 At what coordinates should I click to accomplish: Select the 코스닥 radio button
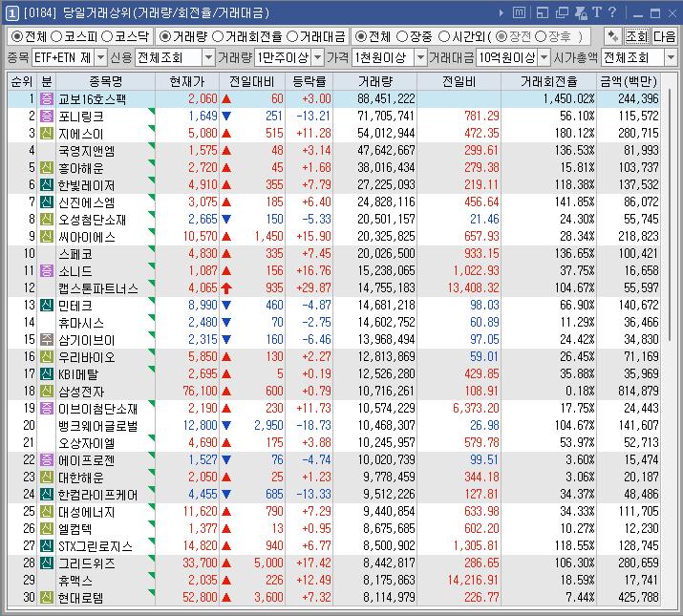[107, 36]
